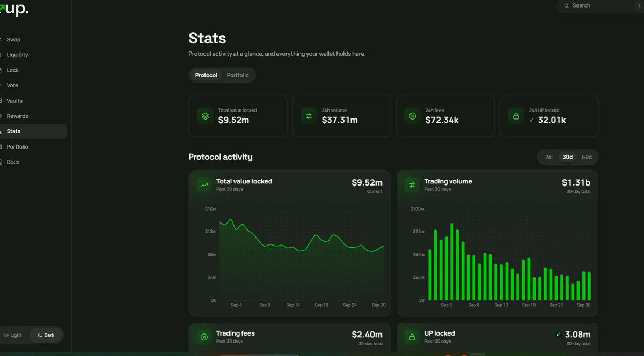Switch theme to Dark mode

(46, 335)
